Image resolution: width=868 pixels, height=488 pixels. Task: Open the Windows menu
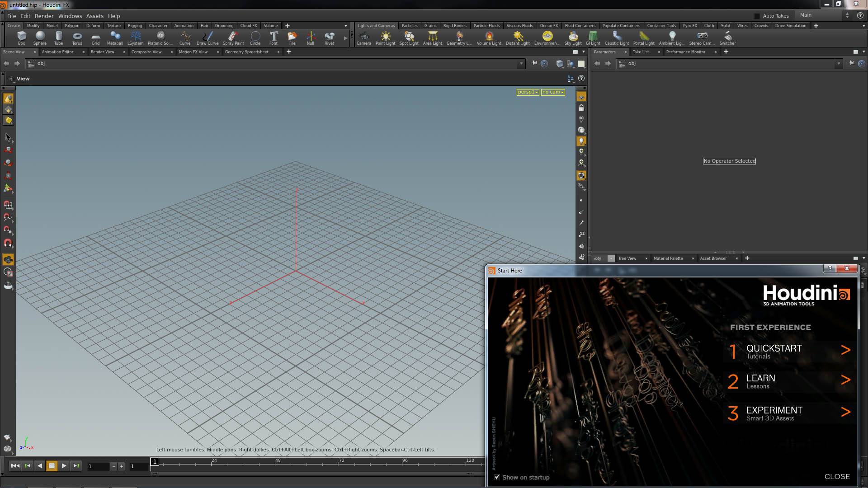tap(70, 16)
